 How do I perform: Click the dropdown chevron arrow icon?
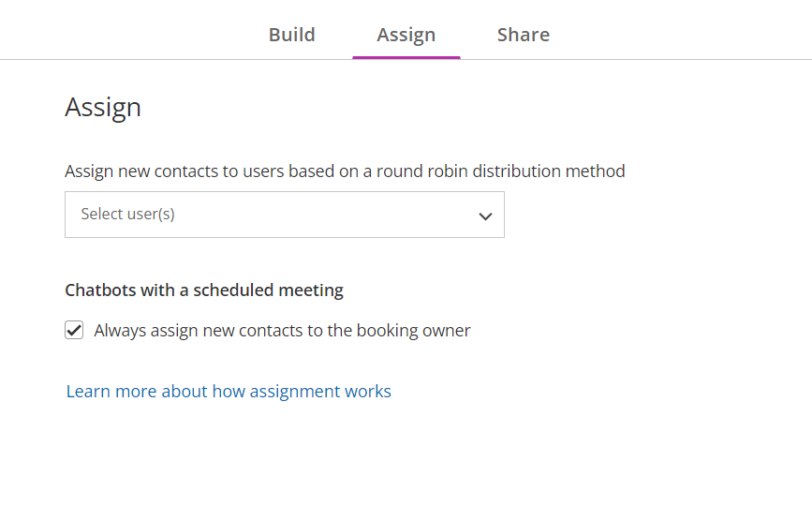click(x=485, y=216)
